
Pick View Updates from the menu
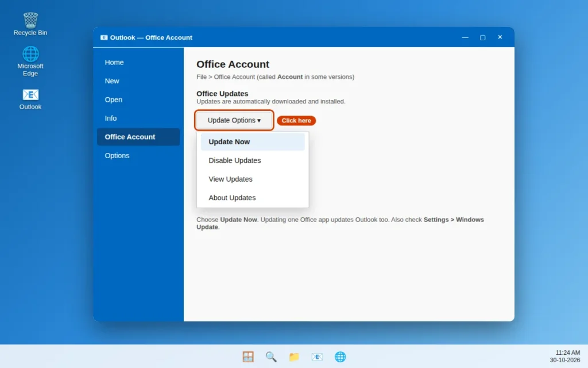coord(253,179)
